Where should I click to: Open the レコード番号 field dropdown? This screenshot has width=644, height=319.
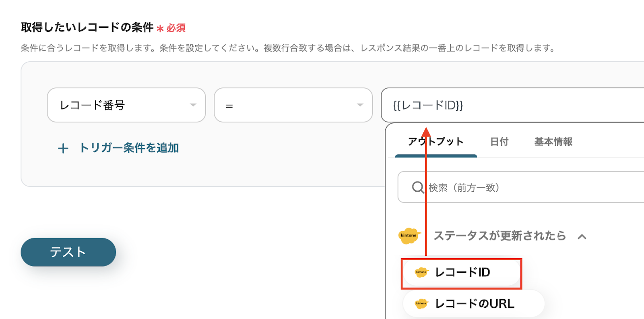click(x=121, y=105)
